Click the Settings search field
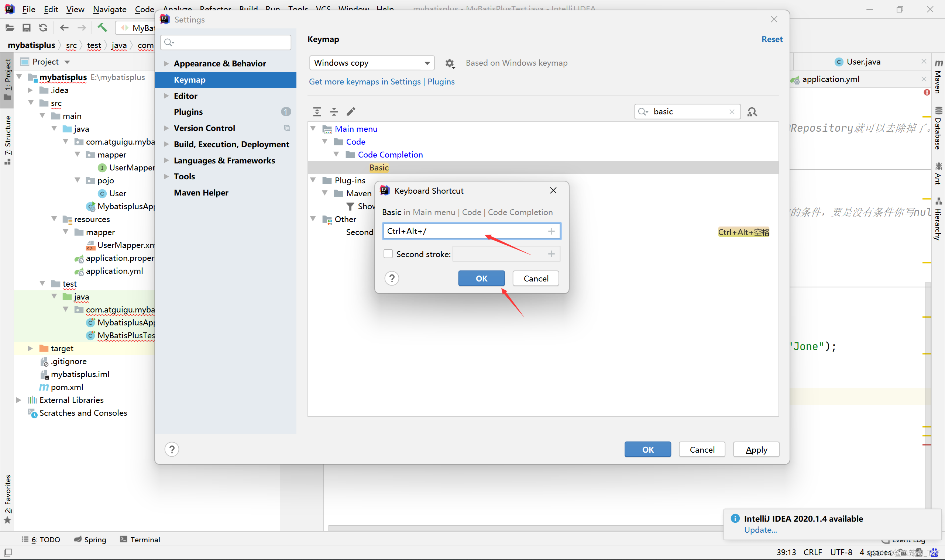 [x=226, y=42]
